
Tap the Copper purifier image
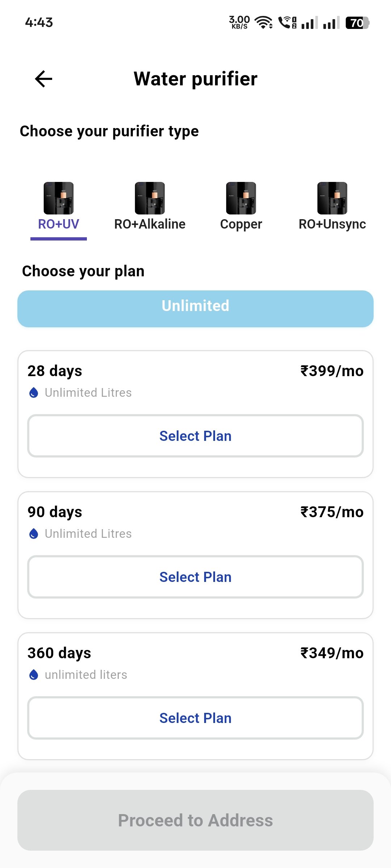click(x=241, y=198)
